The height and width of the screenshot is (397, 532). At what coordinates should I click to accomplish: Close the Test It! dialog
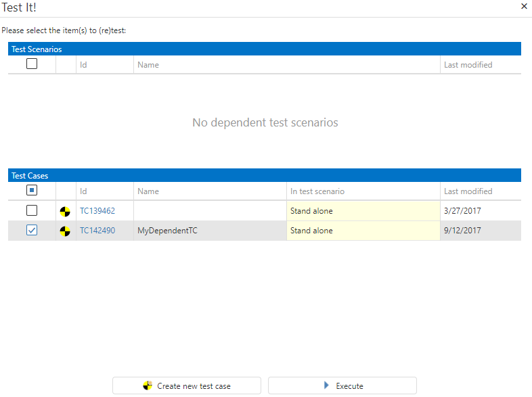[x=524, y=6]
